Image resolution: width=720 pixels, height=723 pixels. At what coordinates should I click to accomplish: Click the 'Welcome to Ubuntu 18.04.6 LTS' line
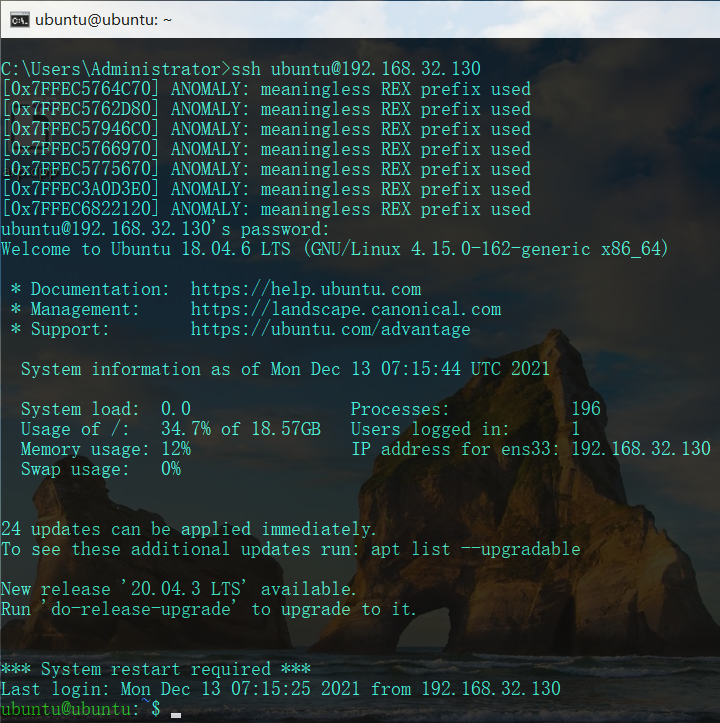point(334,249)
